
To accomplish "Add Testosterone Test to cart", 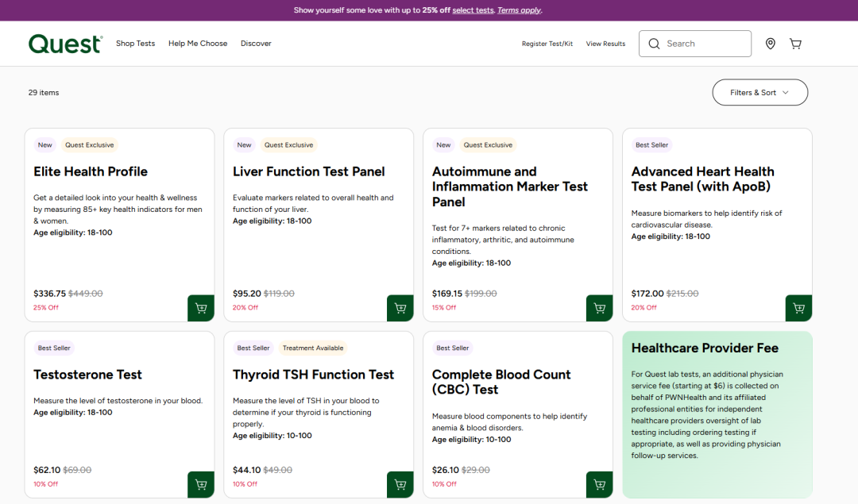I will [x=201, y=484].
